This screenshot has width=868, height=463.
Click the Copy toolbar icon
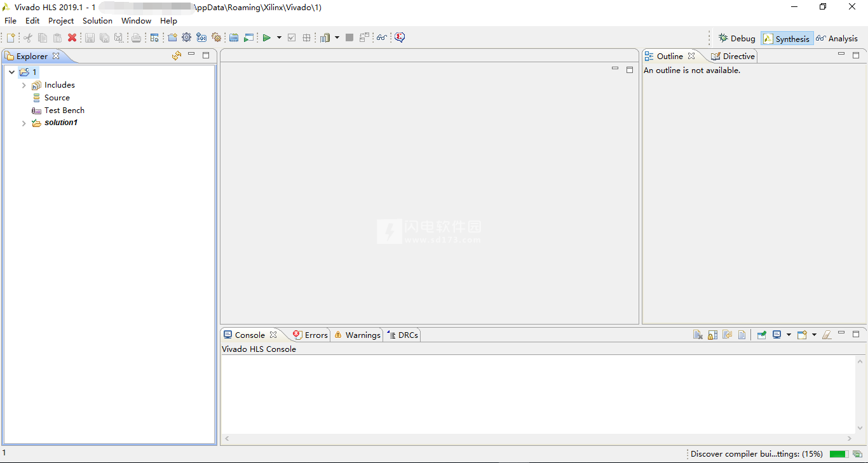(43, 37)
